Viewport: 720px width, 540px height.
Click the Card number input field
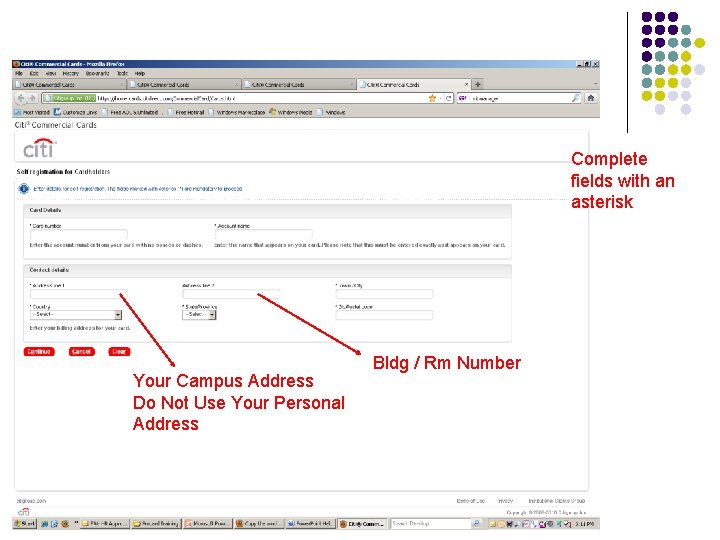(79, 234)
